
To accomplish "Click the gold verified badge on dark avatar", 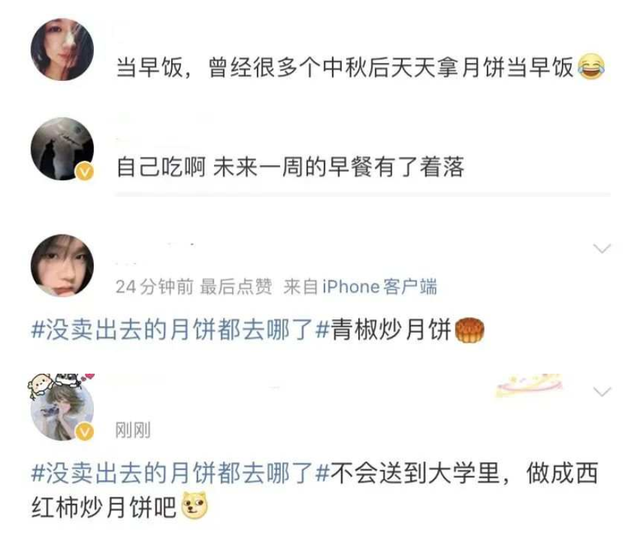I will pos(84,171).
